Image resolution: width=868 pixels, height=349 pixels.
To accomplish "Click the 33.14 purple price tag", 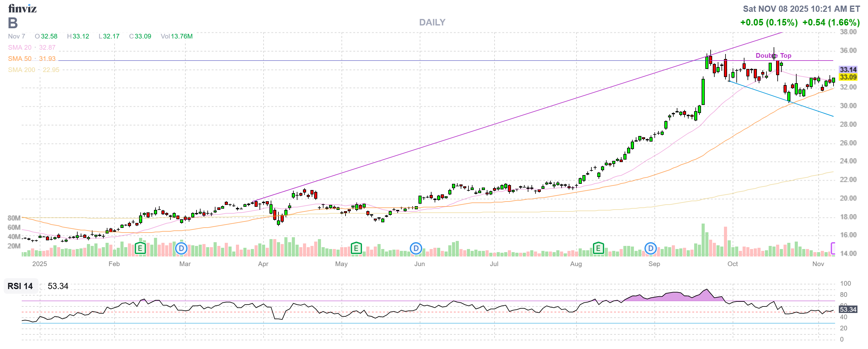I will [848, 69].
